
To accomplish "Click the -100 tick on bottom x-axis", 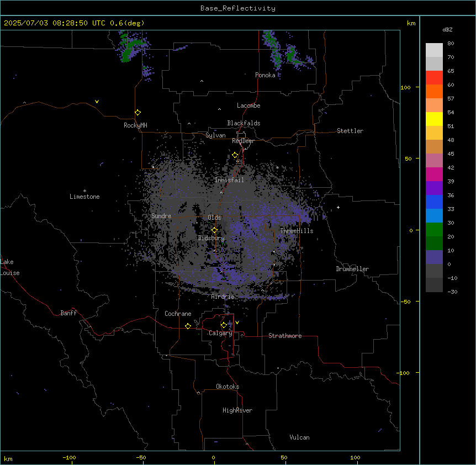I will 69,458.
